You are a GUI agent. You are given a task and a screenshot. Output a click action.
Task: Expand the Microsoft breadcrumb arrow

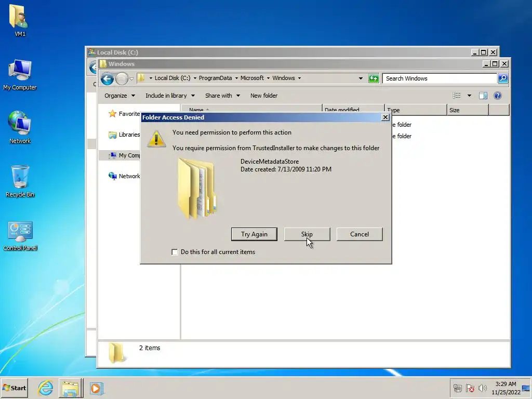pyautogui.click(x=268, y=78)
